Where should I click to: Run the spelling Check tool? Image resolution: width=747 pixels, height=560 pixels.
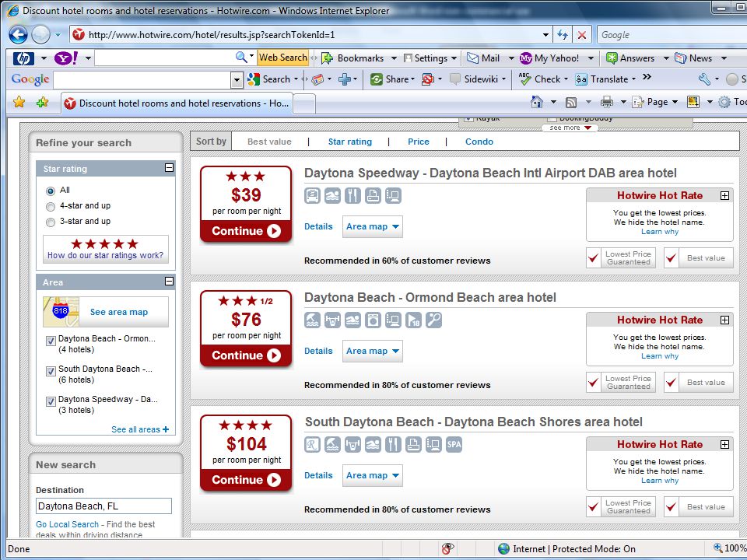click(x=539, y=79)
